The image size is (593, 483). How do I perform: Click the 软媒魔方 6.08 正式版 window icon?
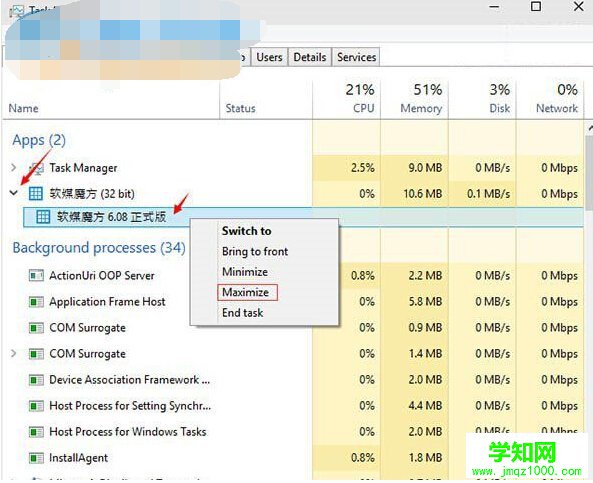coord(43,217)
